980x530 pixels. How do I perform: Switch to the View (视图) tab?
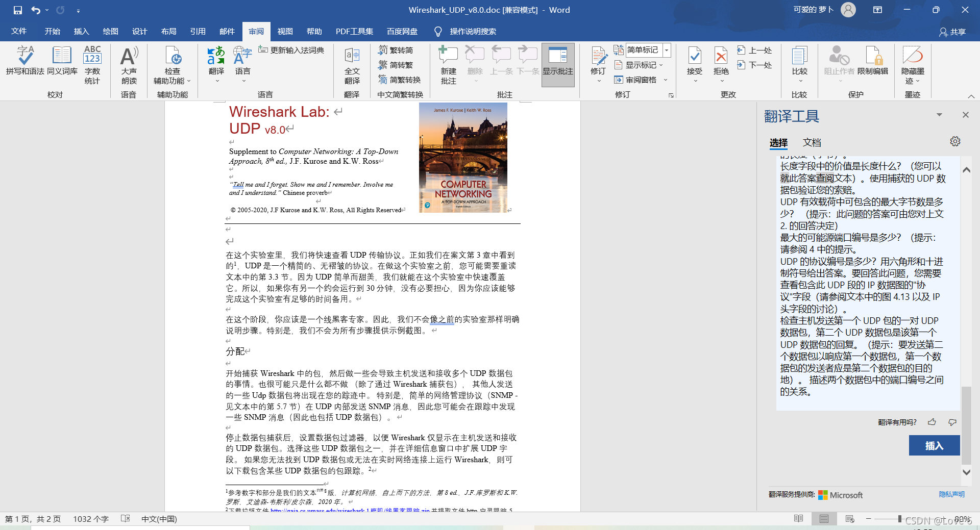(285, 32)
